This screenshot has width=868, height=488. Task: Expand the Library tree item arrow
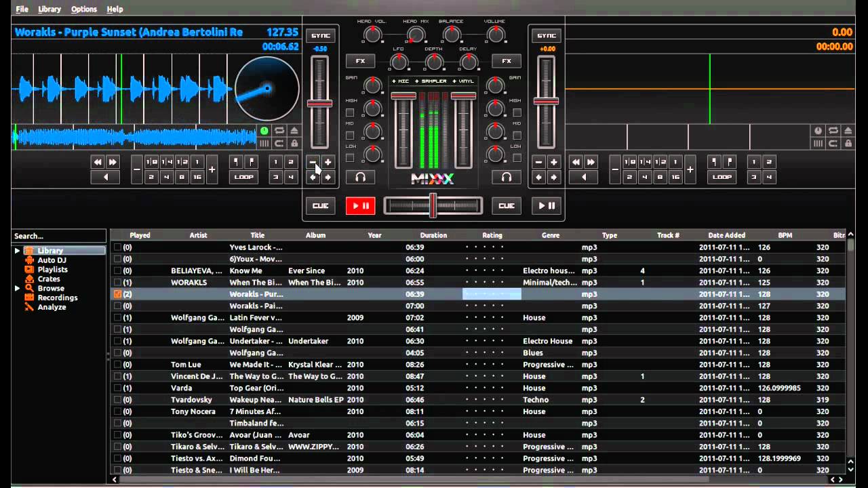pos(18,251)
